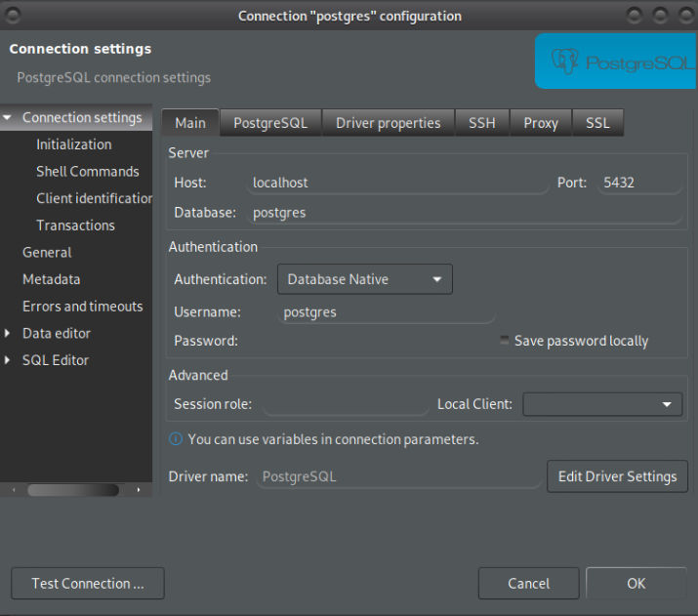Viewport: 698px width, 616px height.
Task: Select Transactions in the sidebar
Action: 76,226
